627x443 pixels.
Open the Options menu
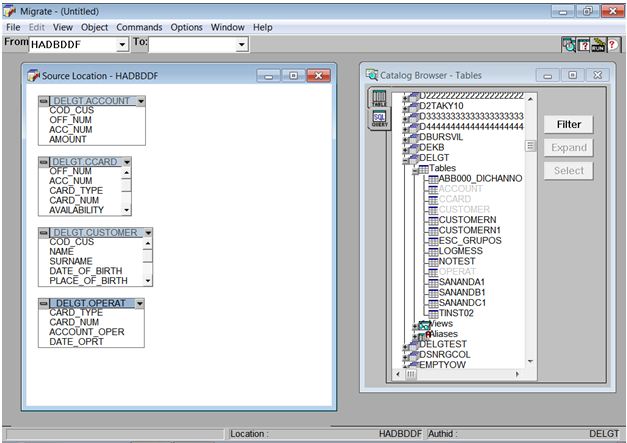point(186,27)
